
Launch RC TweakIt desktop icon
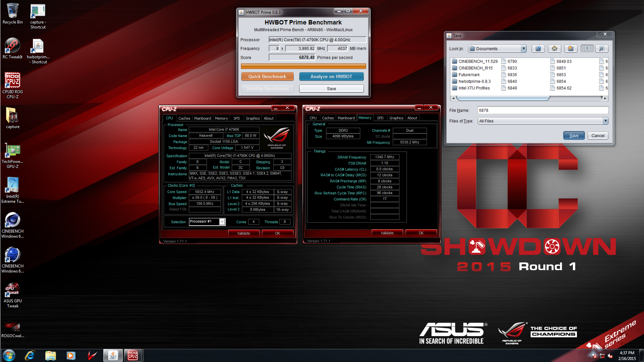pos(13,49)
